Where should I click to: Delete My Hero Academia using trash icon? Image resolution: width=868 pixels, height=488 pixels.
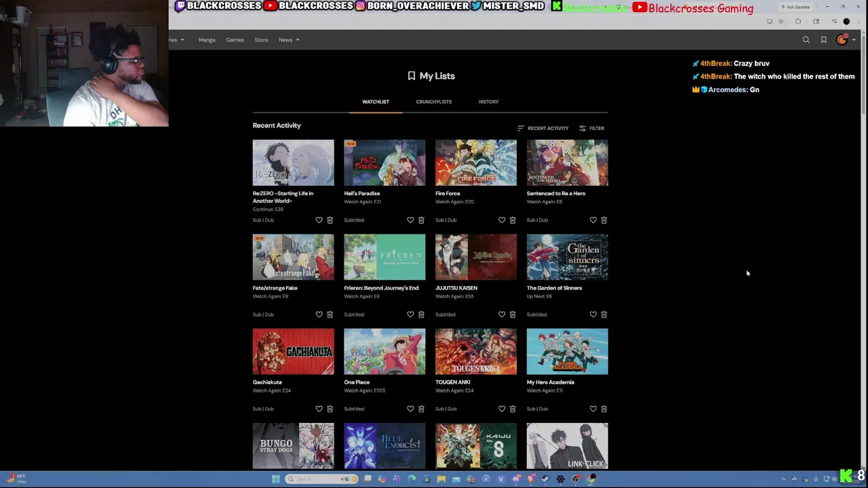pyautogui.click(x=604, y=409)
